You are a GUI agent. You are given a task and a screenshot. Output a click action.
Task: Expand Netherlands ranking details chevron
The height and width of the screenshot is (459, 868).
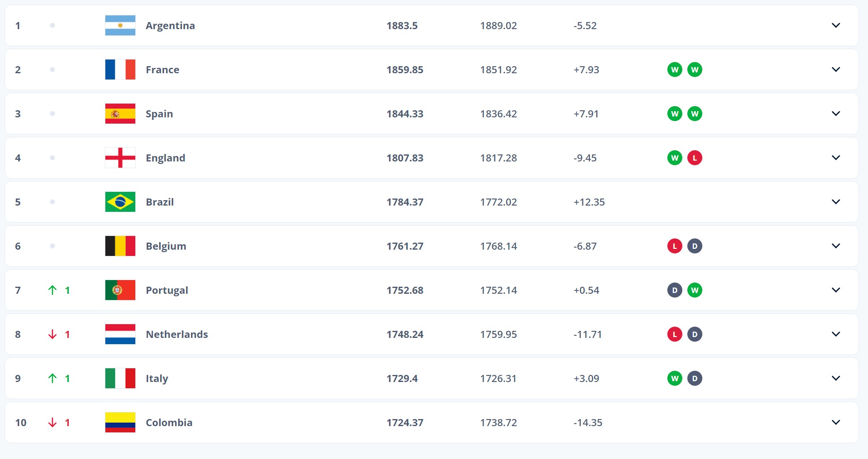click(836, 334)
